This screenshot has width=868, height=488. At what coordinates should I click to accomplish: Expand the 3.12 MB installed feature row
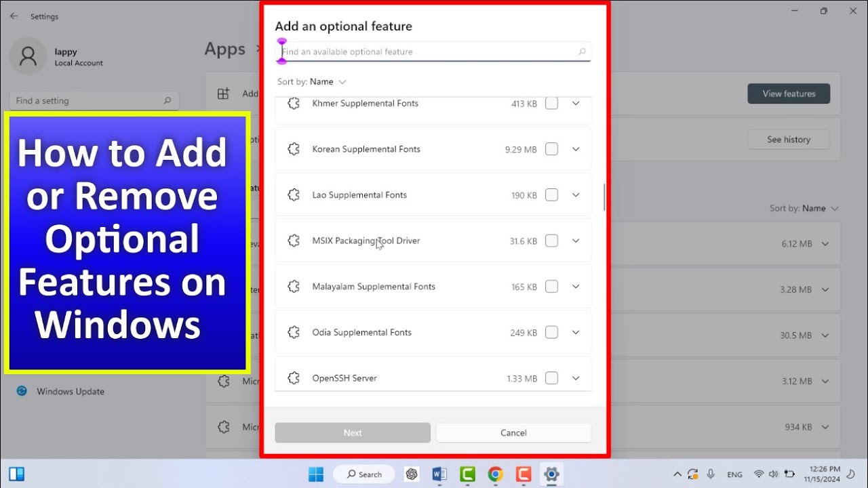tap(825, 381)
